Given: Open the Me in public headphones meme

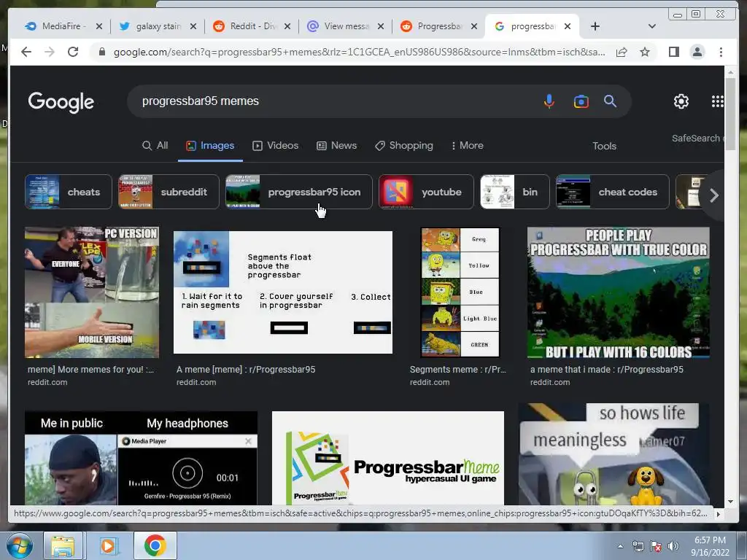Looking at the screenshot, I should tap(141, 458).
